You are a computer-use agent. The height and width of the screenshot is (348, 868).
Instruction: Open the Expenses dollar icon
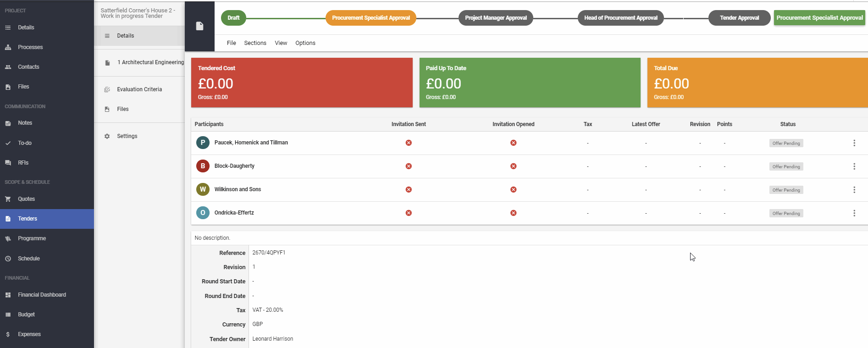click(x=8, y=334)
